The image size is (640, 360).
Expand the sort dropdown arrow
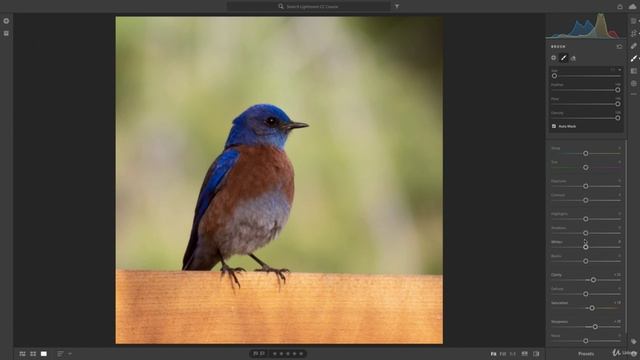pyautogui.click(x=70, y=354)
